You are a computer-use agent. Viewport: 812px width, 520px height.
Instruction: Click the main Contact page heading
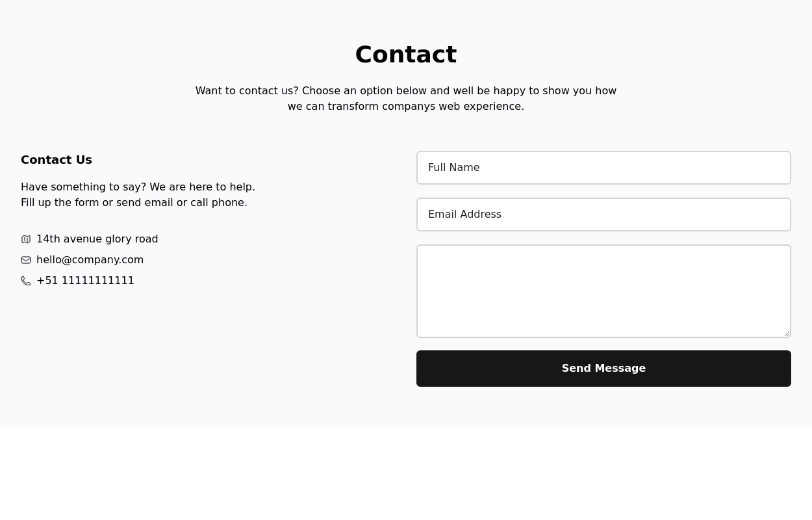tap(406, 55)
